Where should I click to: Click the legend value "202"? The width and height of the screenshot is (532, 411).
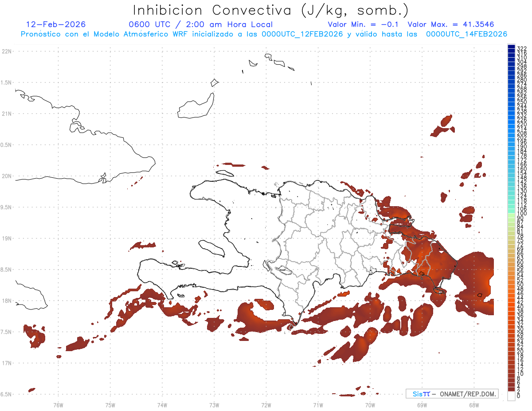(x=522, y=137)
